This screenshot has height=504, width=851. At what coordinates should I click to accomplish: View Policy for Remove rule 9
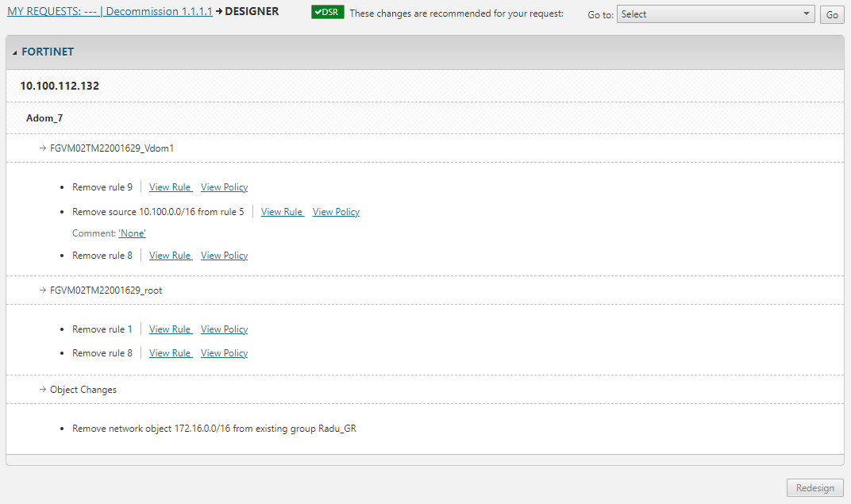(224, 187)
